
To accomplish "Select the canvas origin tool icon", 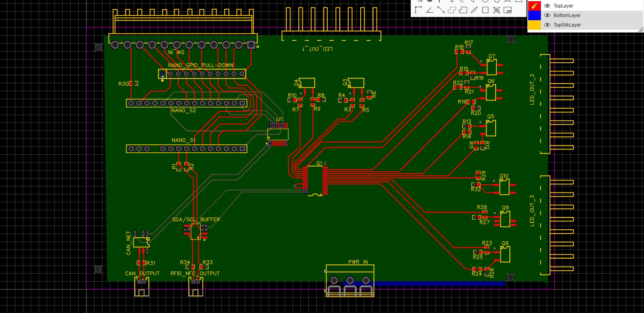I will (418, 10).
